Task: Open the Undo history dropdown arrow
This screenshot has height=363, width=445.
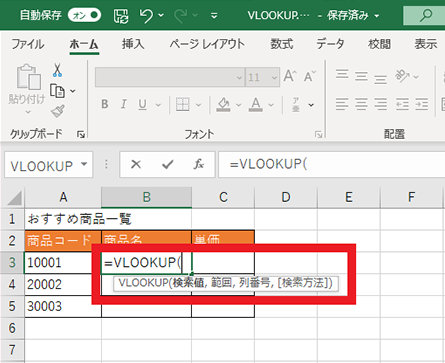Action: click(161, 15)
